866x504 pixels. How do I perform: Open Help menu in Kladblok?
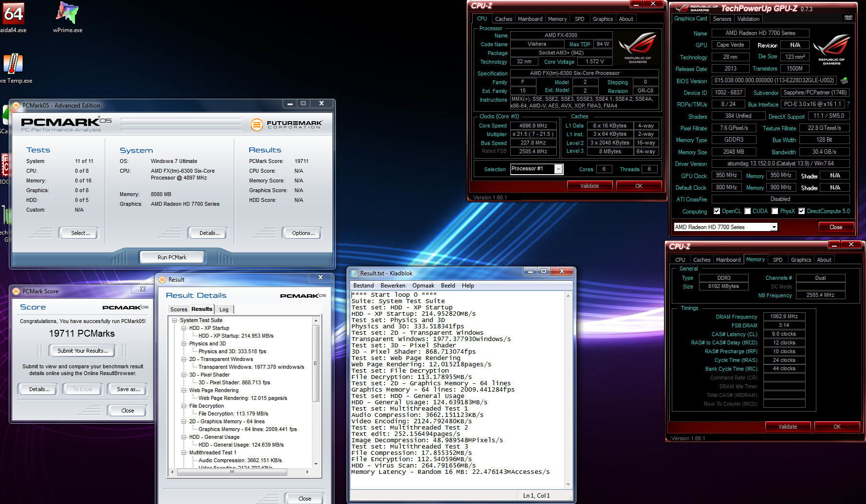468,286
